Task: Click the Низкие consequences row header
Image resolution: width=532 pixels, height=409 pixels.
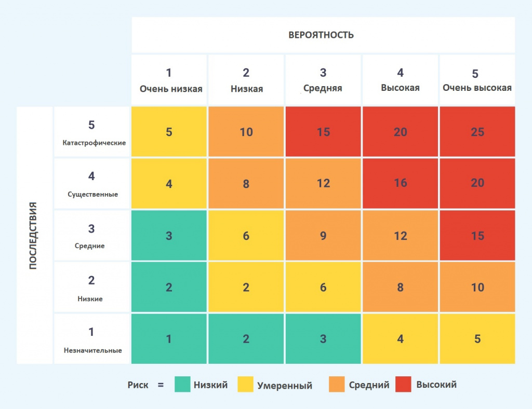Action: coord(91,288)
